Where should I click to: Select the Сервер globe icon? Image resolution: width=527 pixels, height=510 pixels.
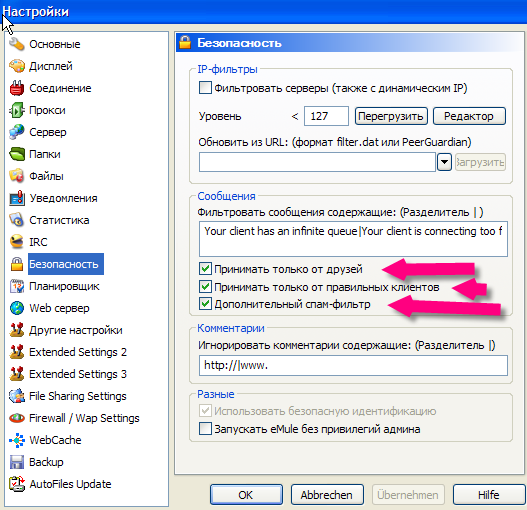(16, 132)
